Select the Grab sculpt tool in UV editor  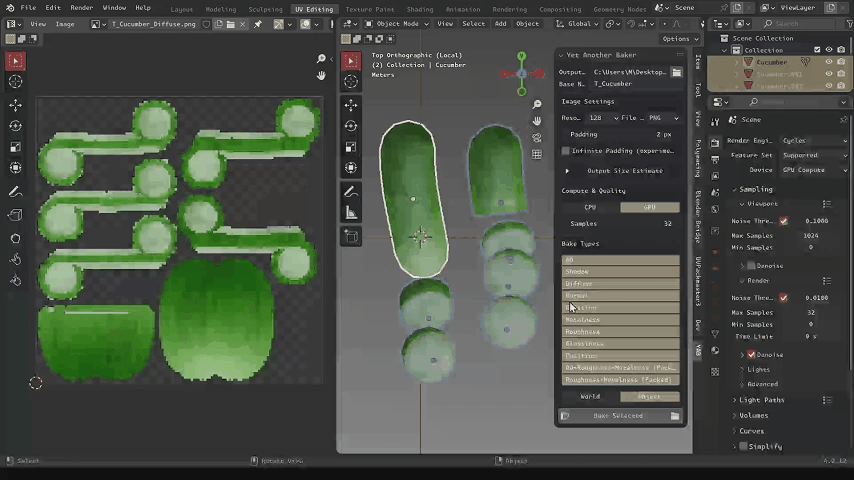click(15, 259)
